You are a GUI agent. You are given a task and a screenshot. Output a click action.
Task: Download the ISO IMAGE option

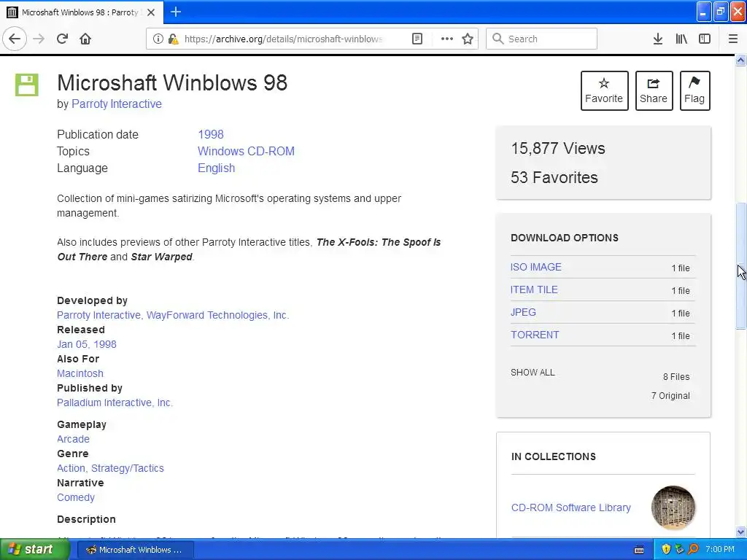click(x=536, y=267)
